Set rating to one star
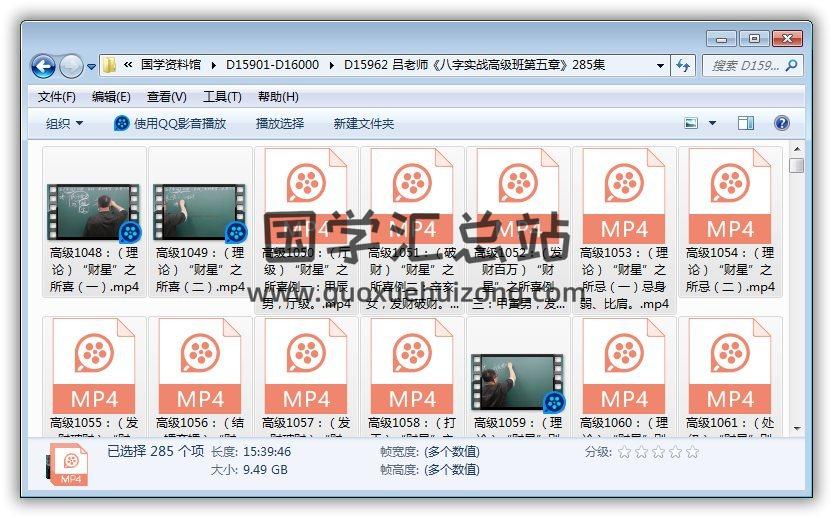This screenshot has width=833, height=518. 625,452
